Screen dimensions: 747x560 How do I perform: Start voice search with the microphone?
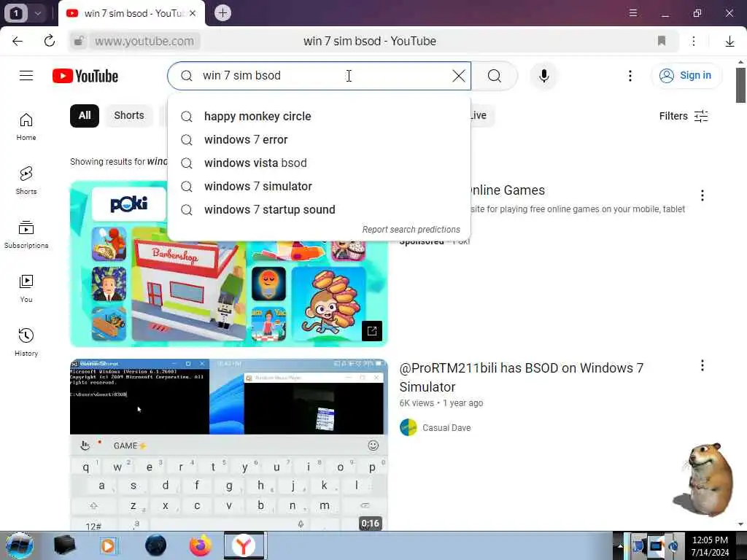(x=543, y=76)
